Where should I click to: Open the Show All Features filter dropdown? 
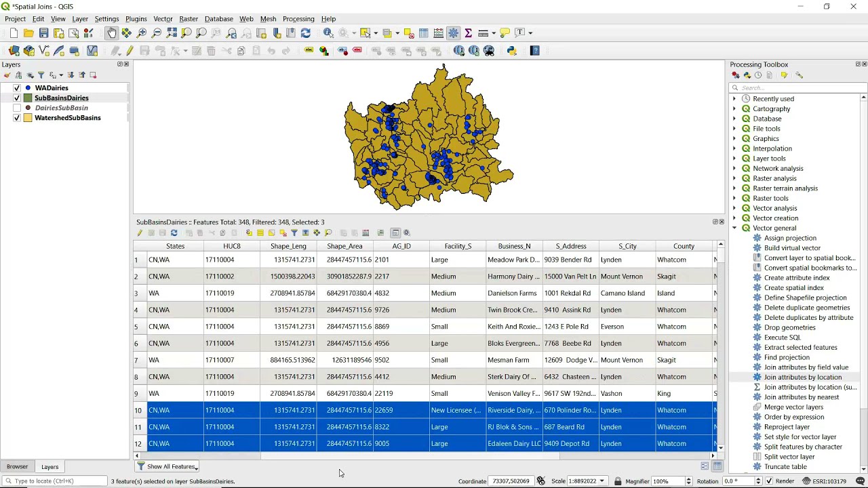point(167,466)
